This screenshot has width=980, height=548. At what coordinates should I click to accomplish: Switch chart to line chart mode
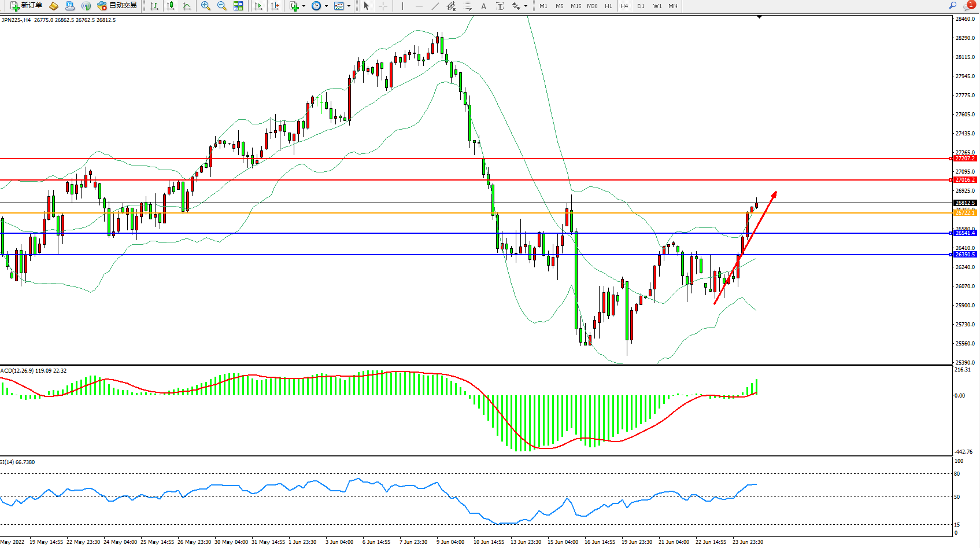pyautogui.click(x=187, y=6)
